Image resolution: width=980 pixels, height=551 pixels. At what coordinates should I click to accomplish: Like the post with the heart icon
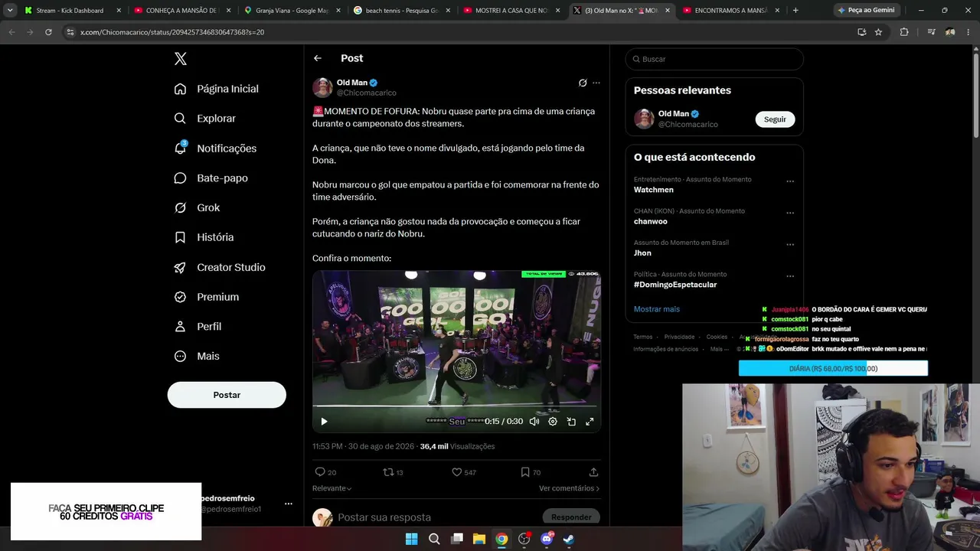point(457,472)
